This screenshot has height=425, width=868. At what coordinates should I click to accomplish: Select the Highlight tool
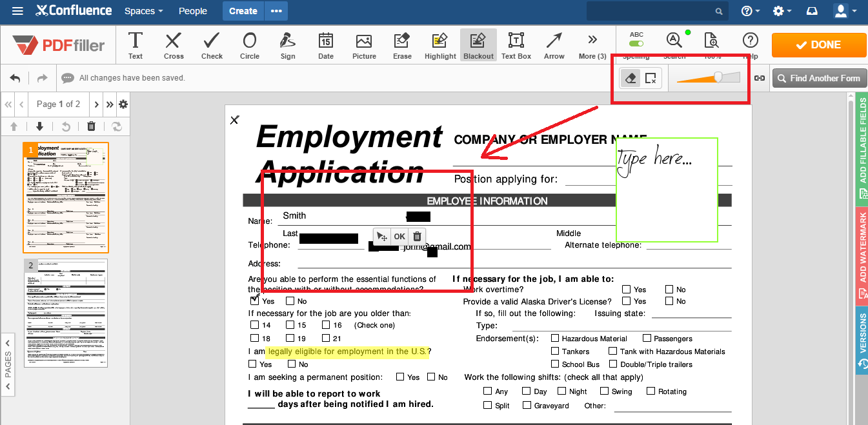tap(440, 45)
